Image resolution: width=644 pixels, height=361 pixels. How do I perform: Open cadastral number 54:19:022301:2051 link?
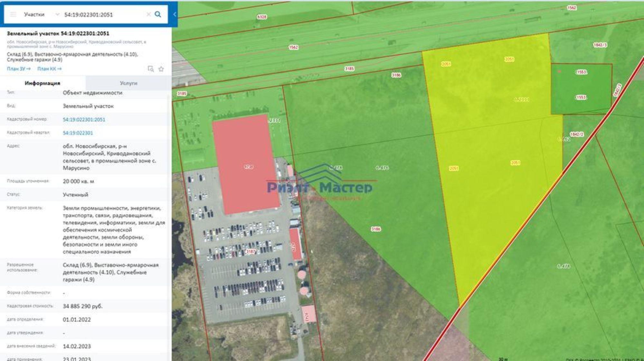84,120
